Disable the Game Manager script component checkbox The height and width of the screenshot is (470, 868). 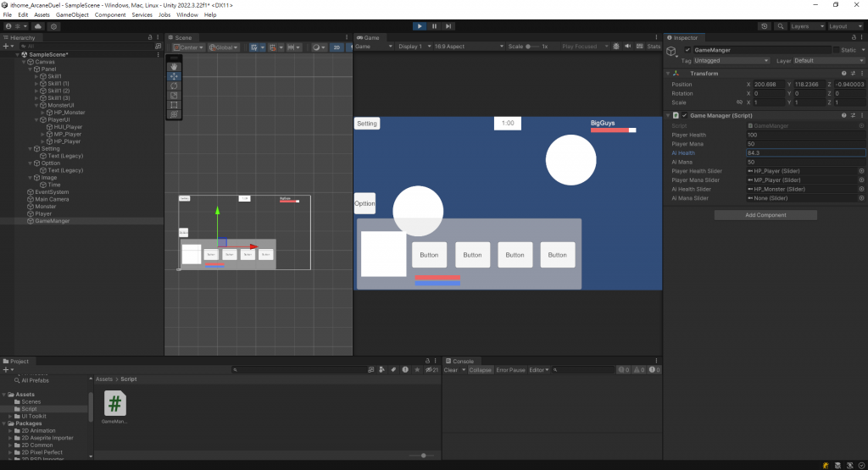[685, 115]
